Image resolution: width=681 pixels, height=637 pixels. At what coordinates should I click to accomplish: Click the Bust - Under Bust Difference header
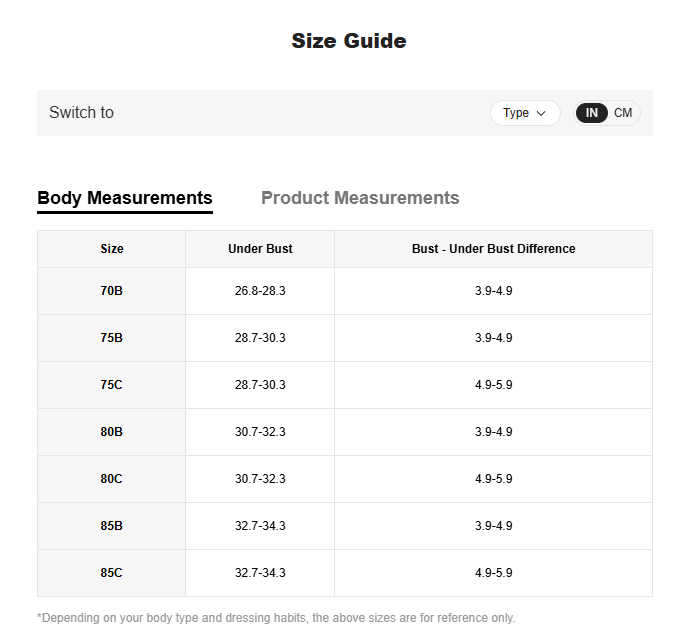coord(493,249)
